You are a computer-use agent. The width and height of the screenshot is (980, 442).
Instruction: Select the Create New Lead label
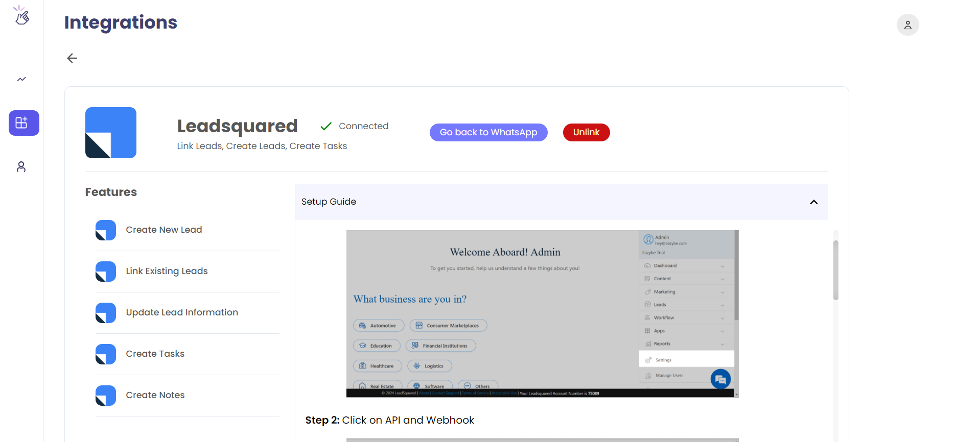164,230
